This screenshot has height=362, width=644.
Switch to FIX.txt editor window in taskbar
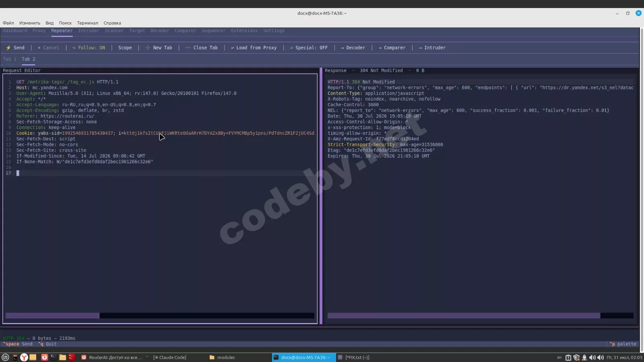354,357
